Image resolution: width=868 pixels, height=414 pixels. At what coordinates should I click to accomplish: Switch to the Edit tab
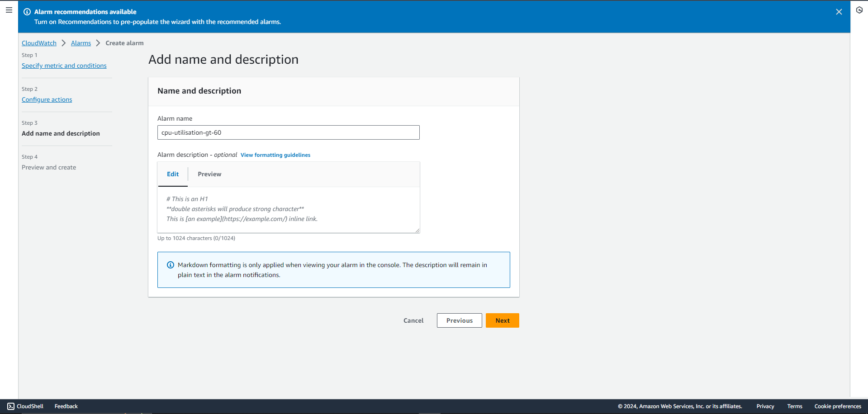pos(173,174)
